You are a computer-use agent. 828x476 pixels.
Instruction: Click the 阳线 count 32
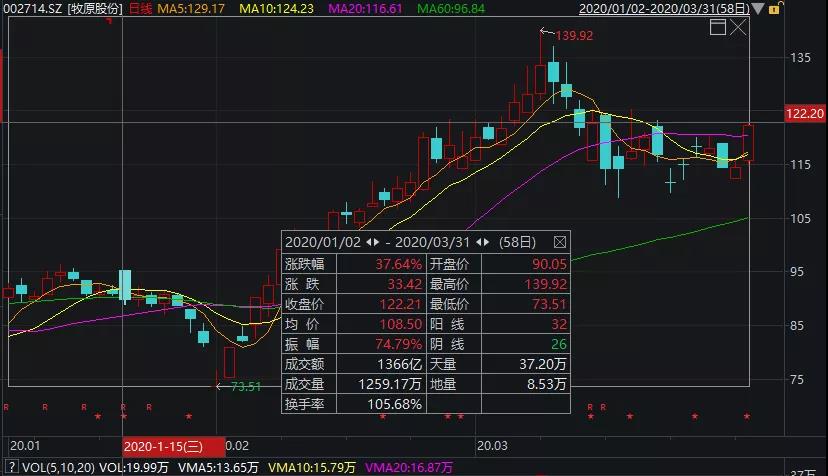[559, 324]
